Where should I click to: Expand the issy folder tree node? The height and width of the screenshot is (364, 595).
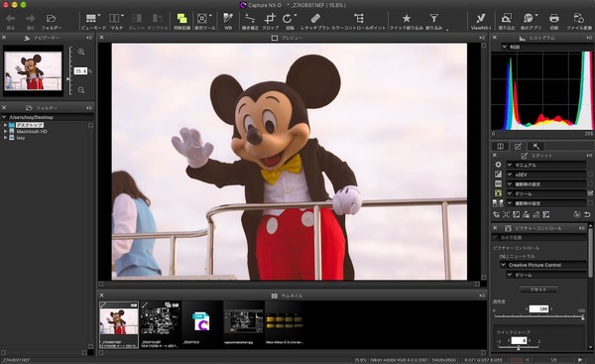pyautogui.click(x=5, y=138)
